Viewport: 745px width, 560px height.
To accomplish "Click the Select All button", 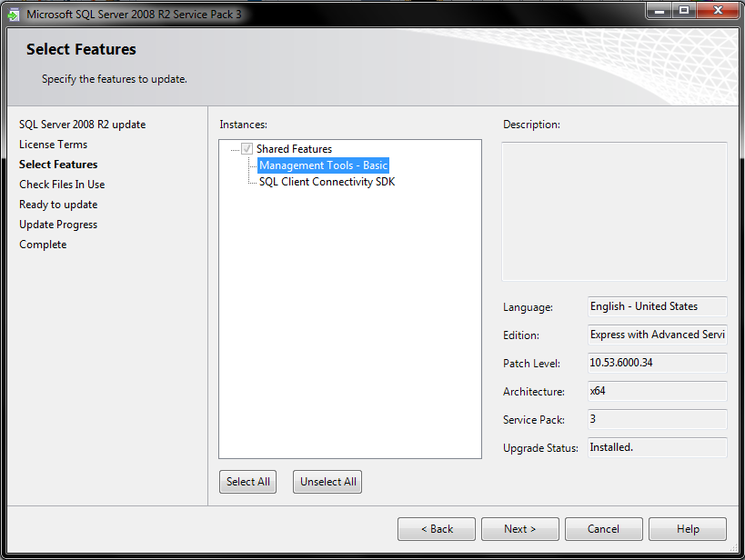I will [248, 482].
